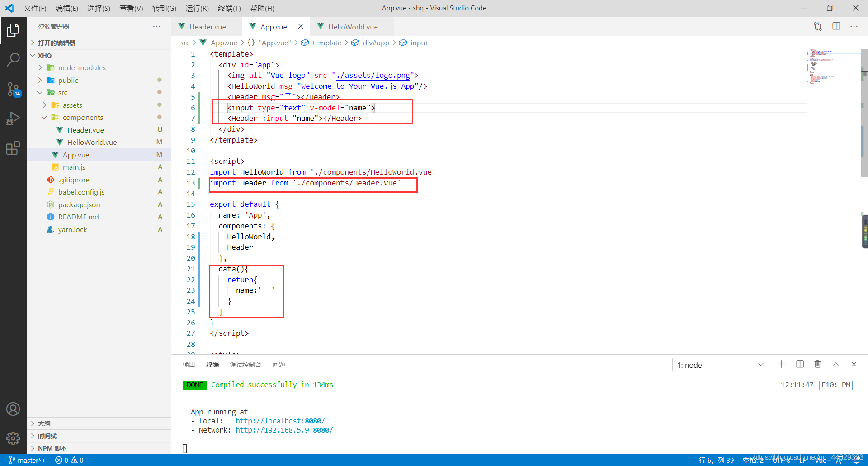This screenshot has height=466, width=868.
Task: Open the 转到(G) menu
Action: click(164, 8)
